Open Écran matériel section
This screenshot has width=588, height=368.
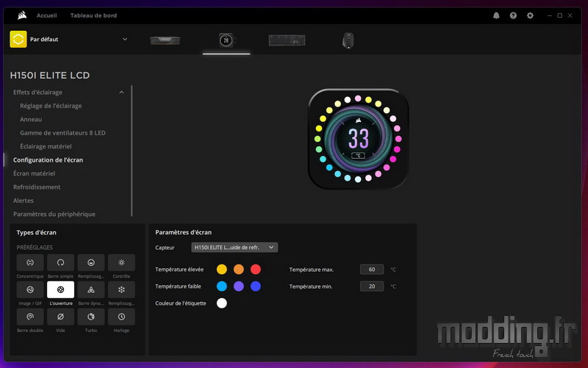34,173
